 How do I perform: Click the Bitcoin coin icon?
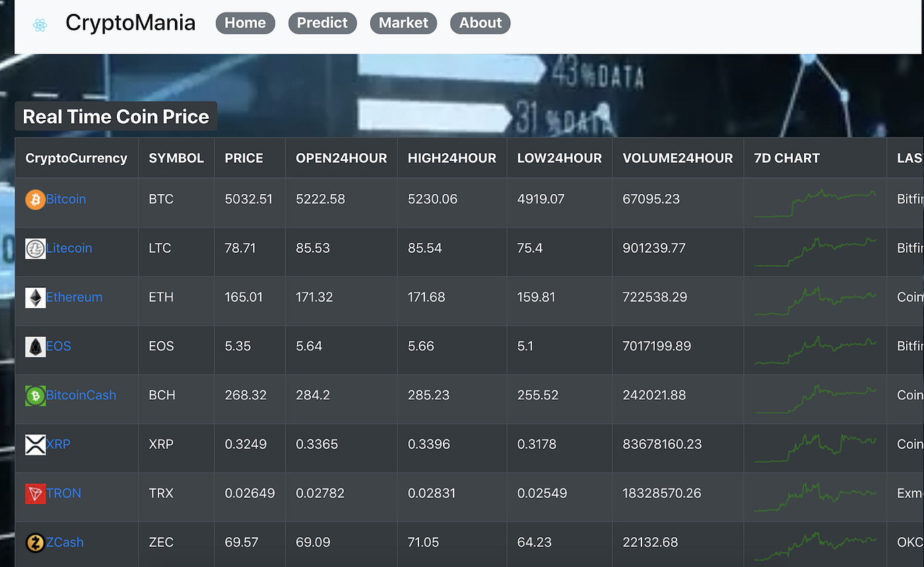click(x=34, y=199)
